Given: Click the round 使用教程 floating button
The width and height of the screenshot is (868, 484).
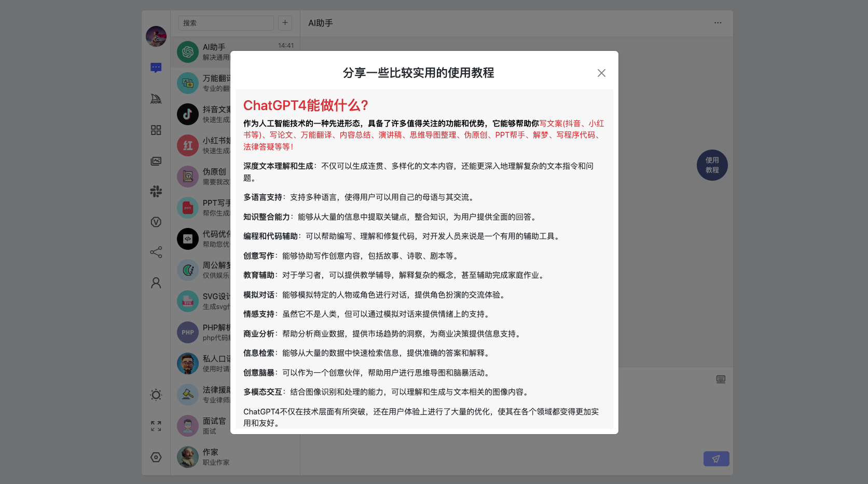Looking at the screenshot, I should point(712,165).
